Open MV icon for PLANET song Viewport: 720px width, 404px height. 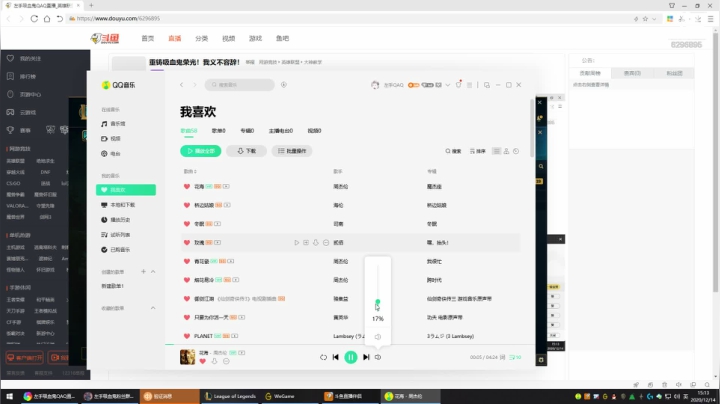click(235, 336)
